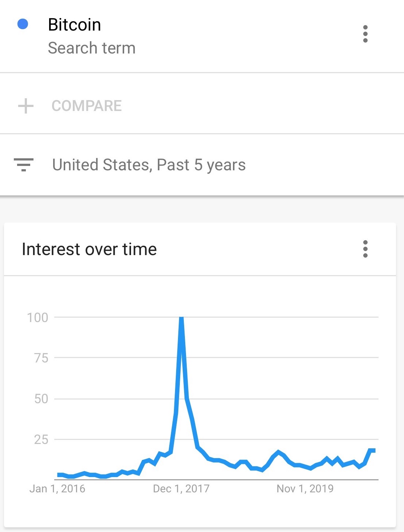Viewport: 404px width, 532px height.
Task: Click the Dec 1, 2017 axis label
Action: click(181, 488)
